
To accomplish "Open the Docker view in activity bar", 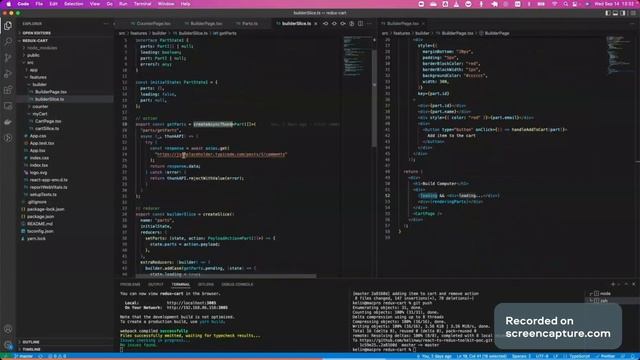I will [x=8, y=122].
